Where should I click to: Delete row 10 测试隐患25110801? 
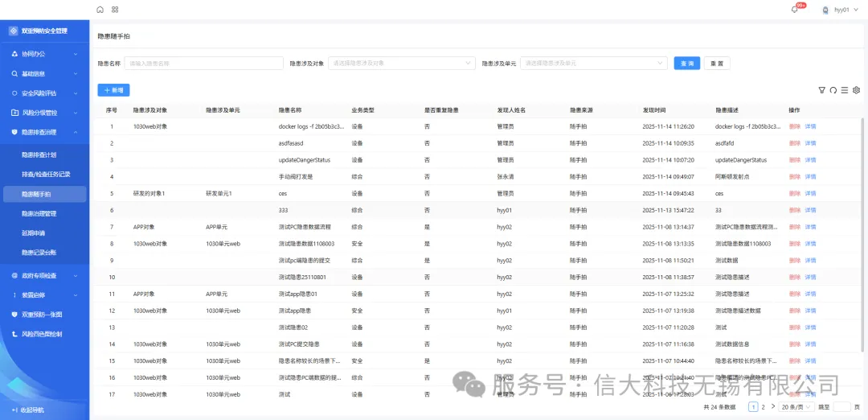click(794, 277)
